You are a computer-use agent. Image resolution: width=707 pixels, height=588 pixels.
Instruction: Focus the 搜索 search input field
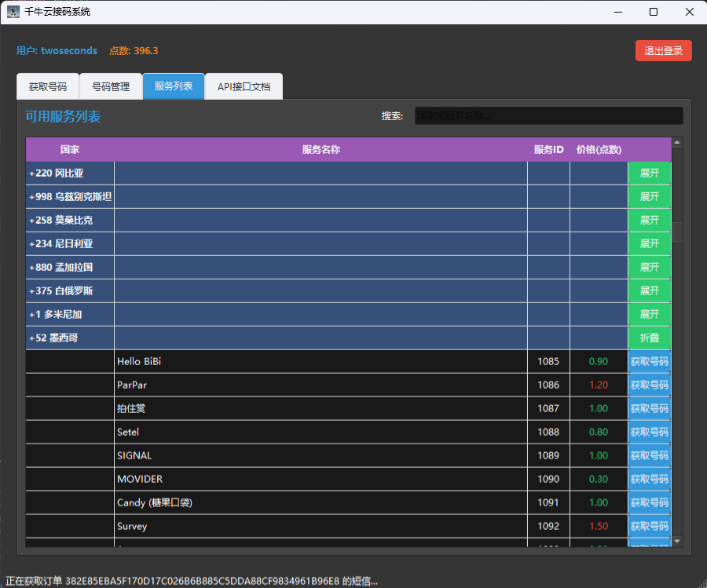coord(548,116)
